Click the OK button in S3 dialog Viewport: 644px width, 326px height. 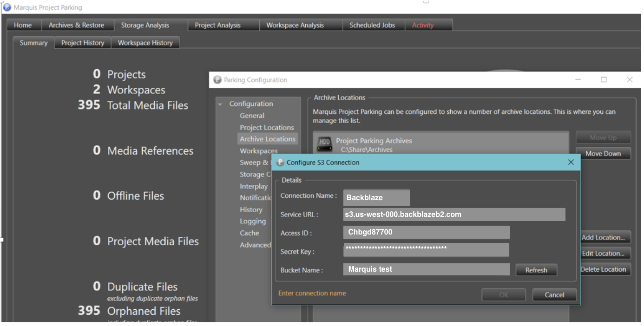504,295
